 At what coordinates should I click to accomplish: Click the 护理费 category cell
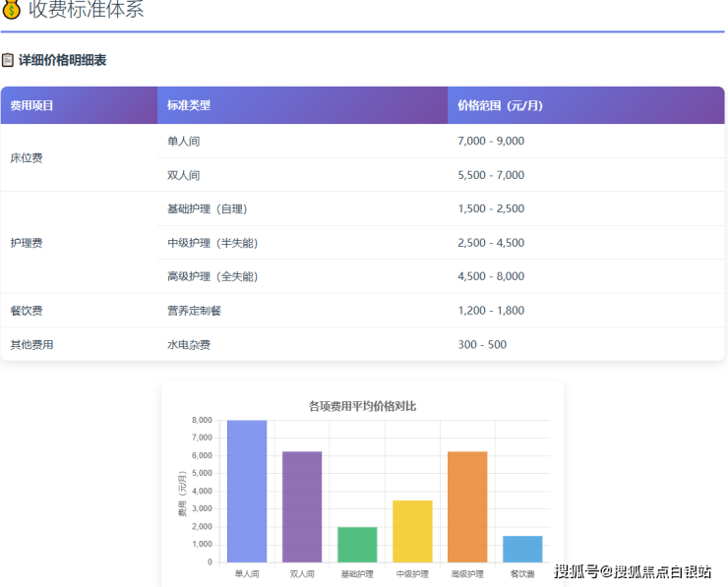tap(27, 243)
